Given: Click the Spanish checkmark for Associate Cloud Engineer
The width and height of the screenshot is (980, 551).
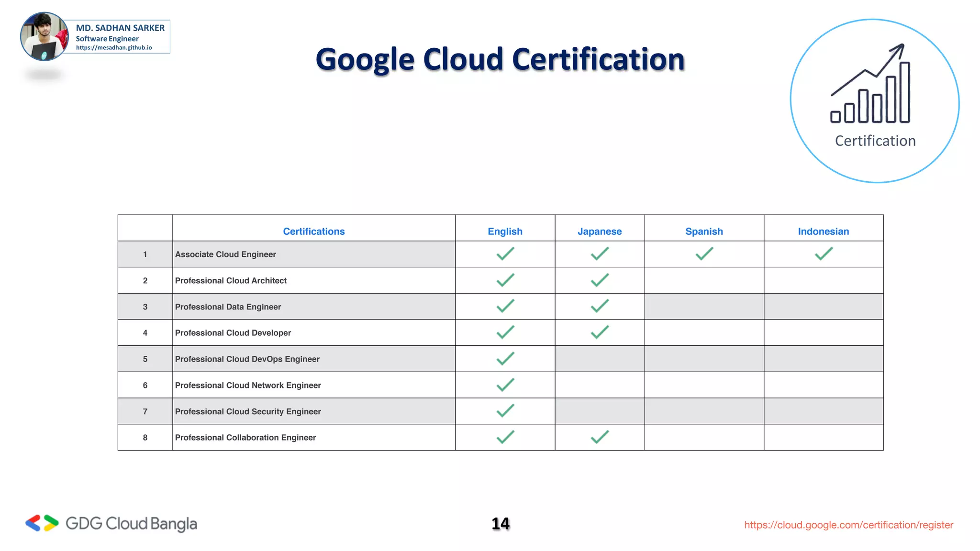Looking at the screenshot, I should [x=704, y=253].
